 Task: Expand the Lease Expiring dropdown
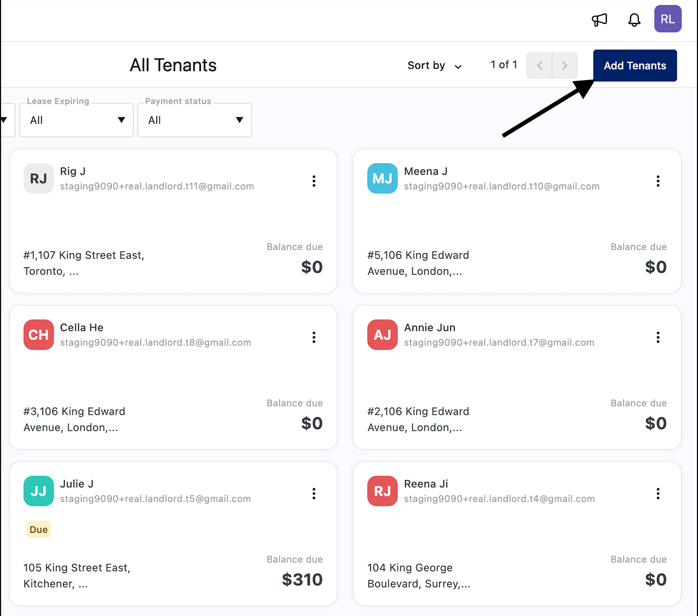76,120
